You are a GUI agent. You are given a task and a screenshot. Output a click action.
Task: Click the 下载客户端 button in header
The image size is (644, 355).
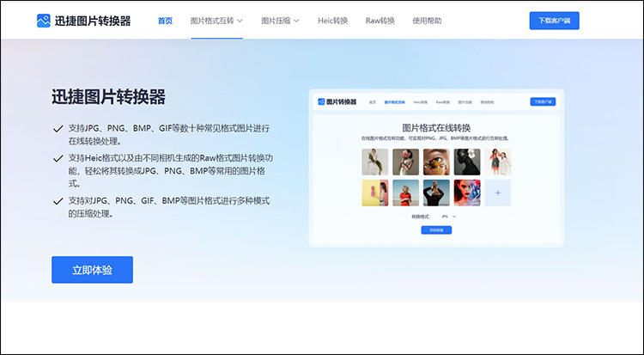coord(554,21)
